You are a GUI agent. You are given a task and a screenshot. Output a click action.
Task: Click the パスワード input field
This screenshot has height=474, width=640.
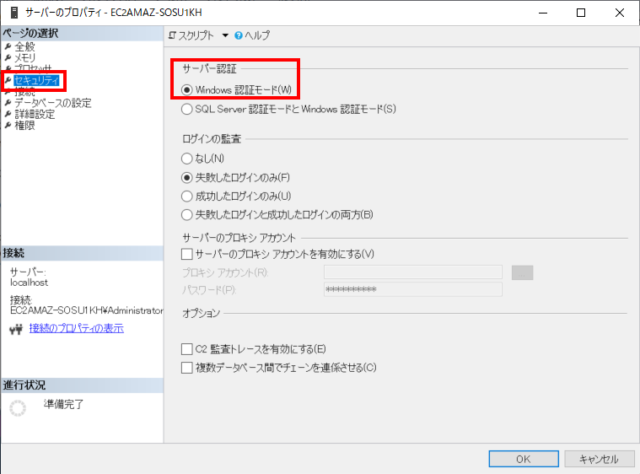[x=413, y=289]
